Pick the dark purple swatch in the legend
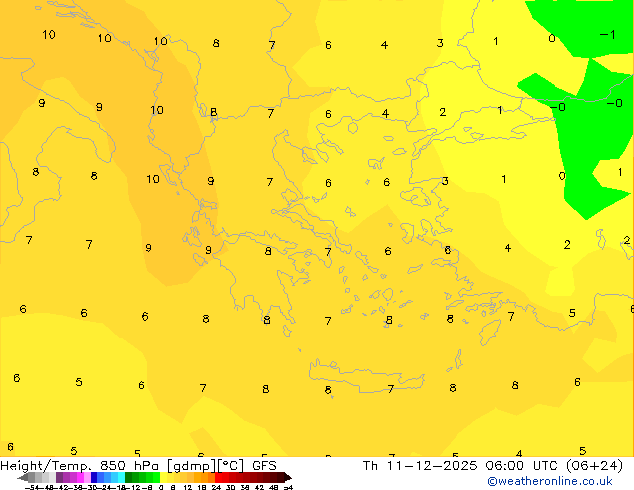The image size is (634, 490). [x=59, y=477]
